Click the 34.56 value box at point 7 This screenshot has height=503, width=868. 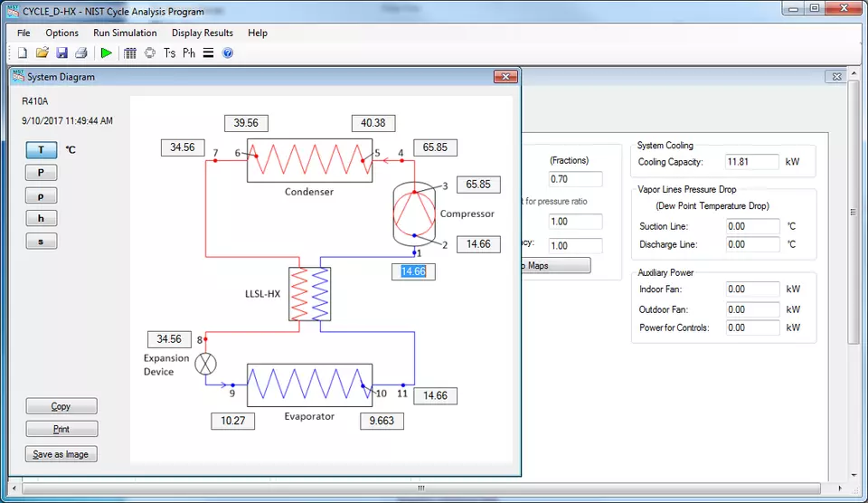tap(183, 147)
